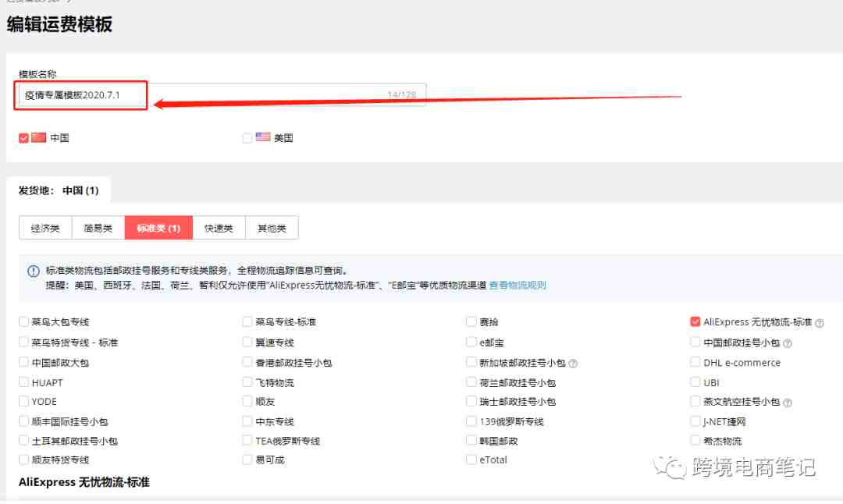Tick the 韩国邮政 checkbox
Screen dimensions: 843x504
point(471,441)
